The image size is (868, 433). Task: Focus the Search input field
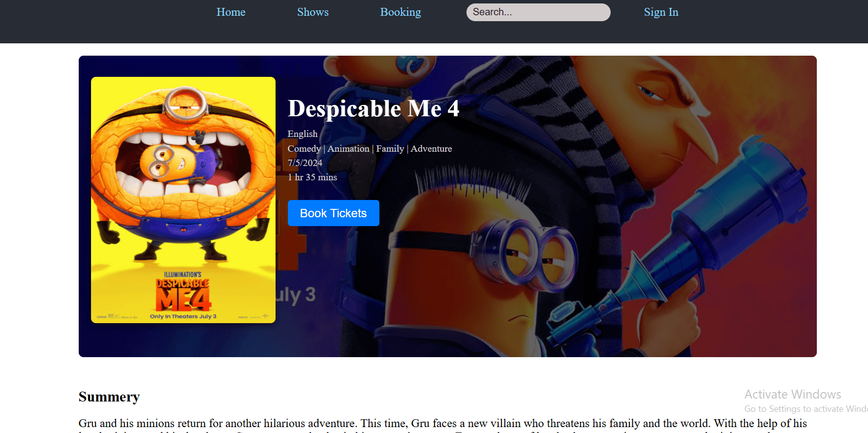click(x=538, y=12)
